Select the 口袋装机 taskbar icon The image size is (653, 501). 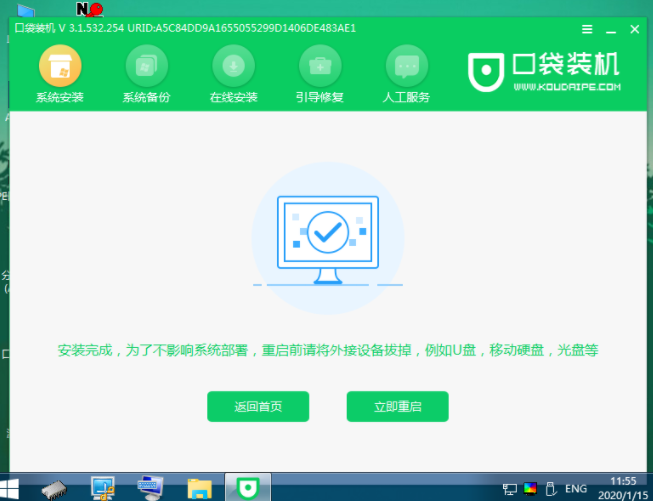(x=246, y=488)
